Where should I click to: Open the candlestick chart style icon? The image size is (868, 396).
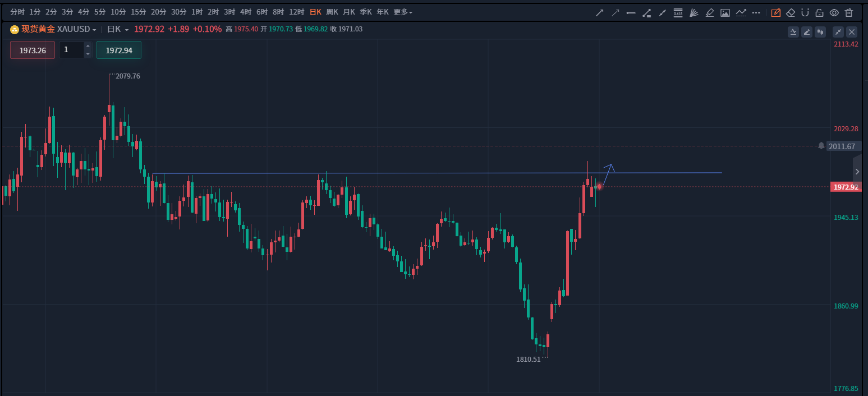(x=821, y=32)
